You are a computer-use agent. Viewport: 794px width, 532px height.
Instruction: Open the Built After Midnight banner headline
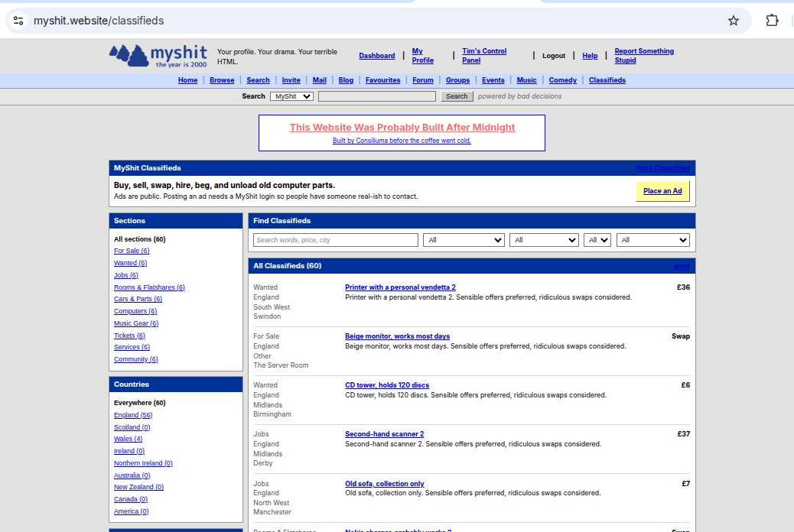[402, 128]
